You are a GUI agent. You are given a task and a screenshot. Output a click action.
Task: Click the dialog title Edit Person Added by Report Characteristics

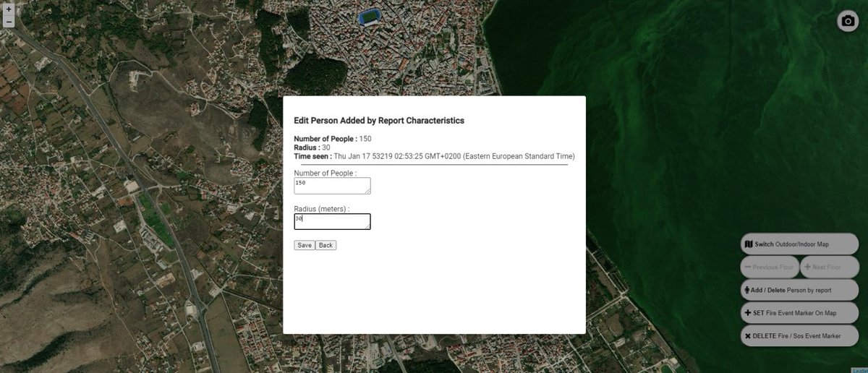point(379,121)
